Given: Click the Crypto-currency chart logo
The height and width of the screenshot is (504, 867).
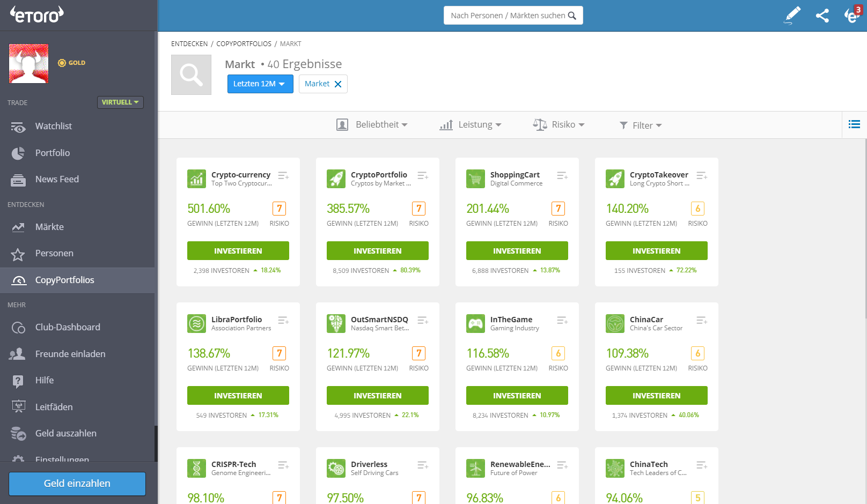Looking at the screenshot, I should [x=196, y=179].
